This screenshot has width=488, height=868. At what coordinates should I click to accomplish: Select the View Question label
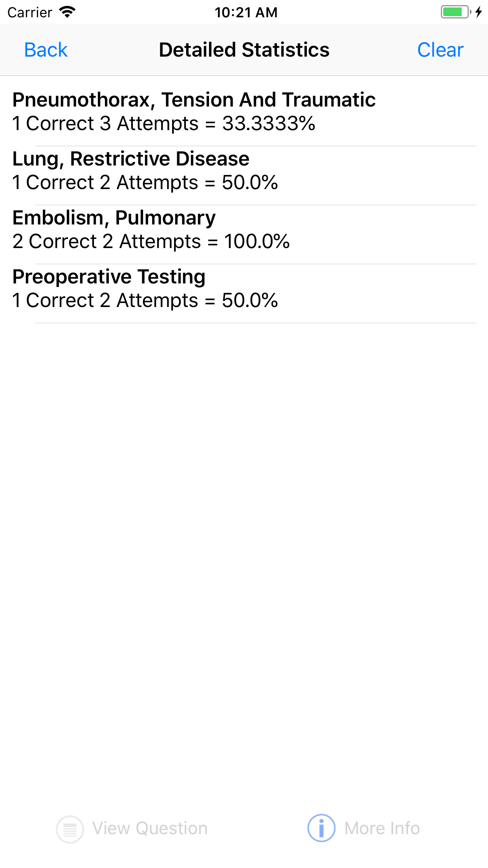point(150,828)
